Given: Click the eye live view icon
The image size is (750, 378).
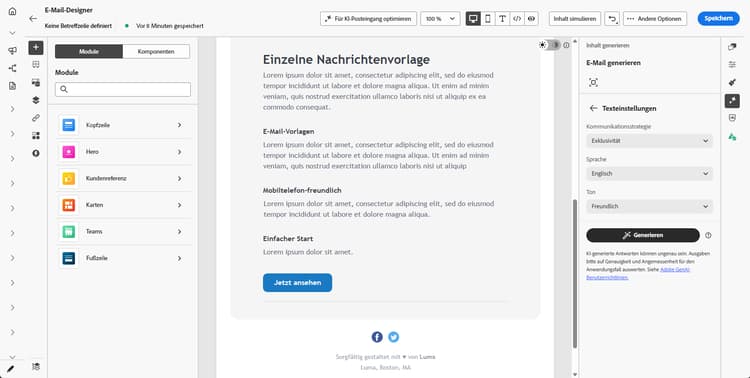Looking at the screenshot, I should pyautogui.click(x=531, y=19).
